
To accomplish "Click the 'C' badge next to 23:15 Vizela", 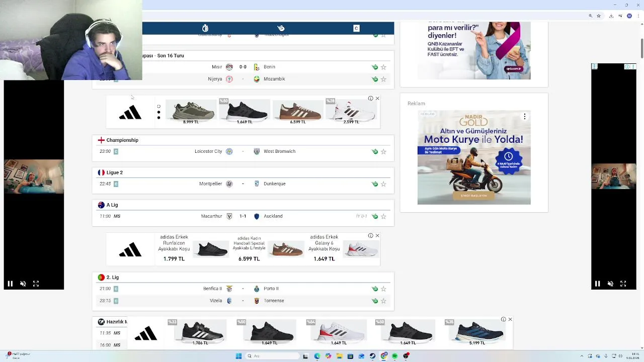I will [x=116, y=301].
